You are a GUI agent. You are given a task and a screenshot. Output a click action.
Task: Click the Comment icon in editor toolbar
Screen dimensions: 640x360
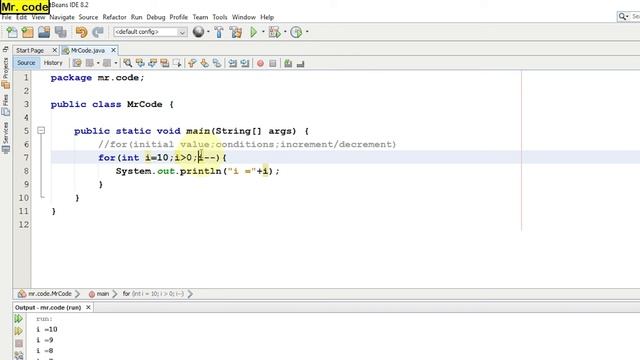coord(288,63)
